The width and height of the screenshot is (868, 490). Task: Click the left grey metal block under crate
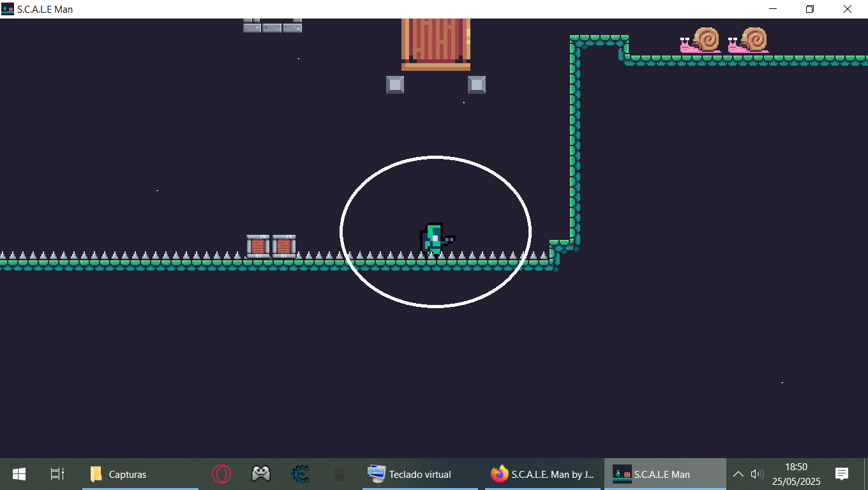click(x=395, y=84)
